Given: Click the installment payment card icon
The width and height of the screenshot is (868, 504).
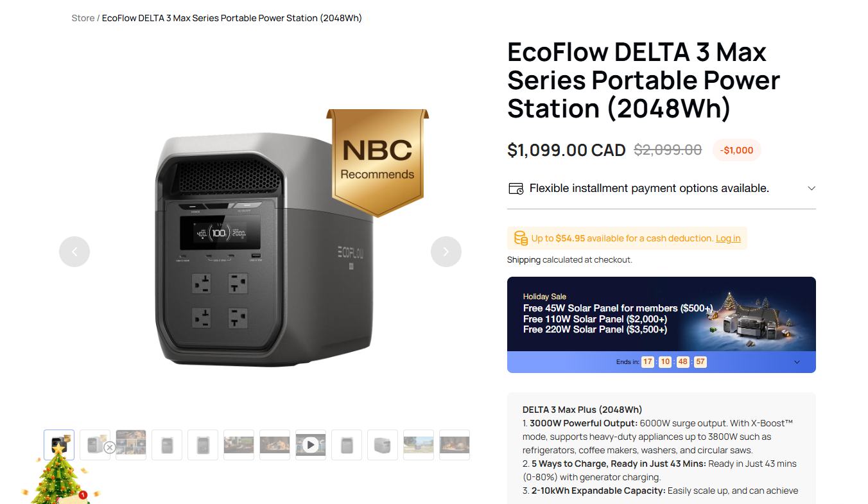Looking at the screenshot, I should [x=516, y=189].
